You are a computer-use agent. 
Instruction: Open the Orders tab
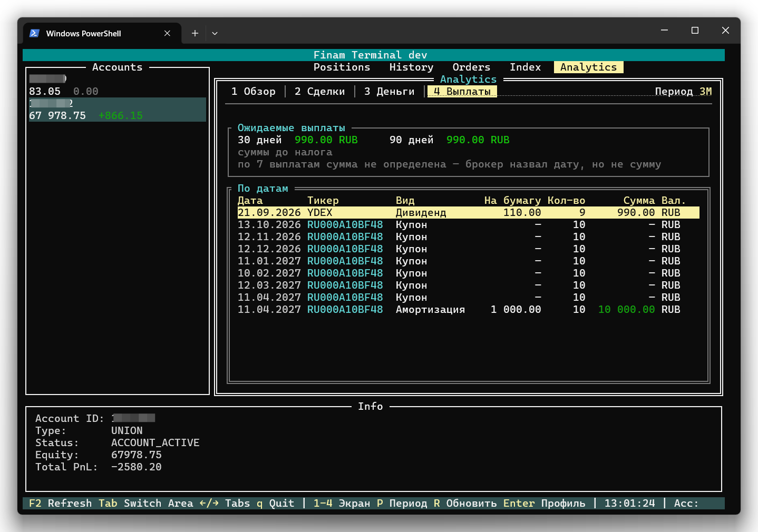(x=471, y=67)
